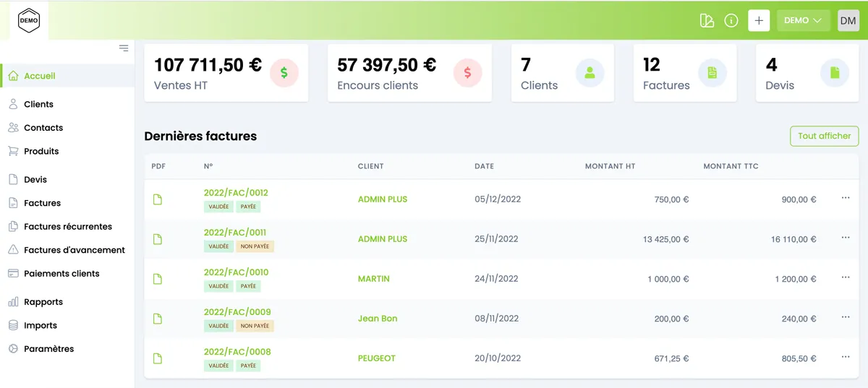Open invoice link 2022/FAC/0010
Screen dimensions: 868x388
236,272
